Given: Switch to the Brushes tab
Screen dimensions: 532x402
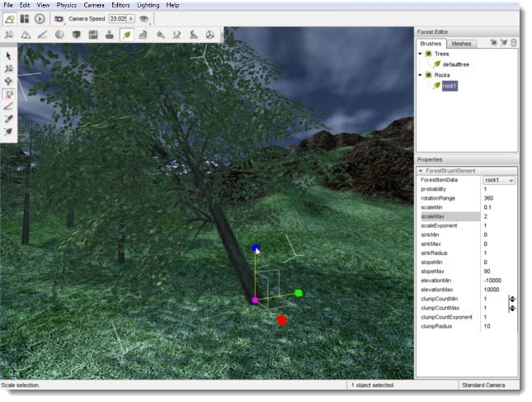Looking at the screenshot, I should click(x=431, y=44).
